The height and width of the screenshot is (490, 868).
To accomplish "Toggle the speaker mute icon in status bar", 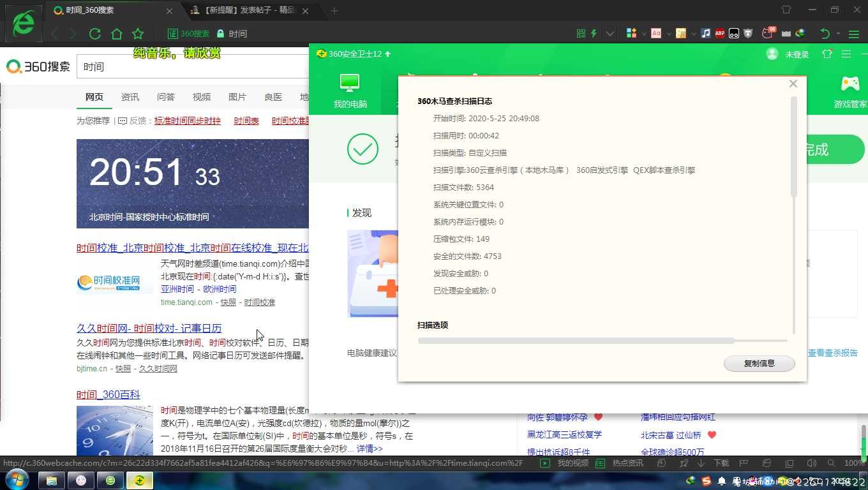I will pos(812,463).
